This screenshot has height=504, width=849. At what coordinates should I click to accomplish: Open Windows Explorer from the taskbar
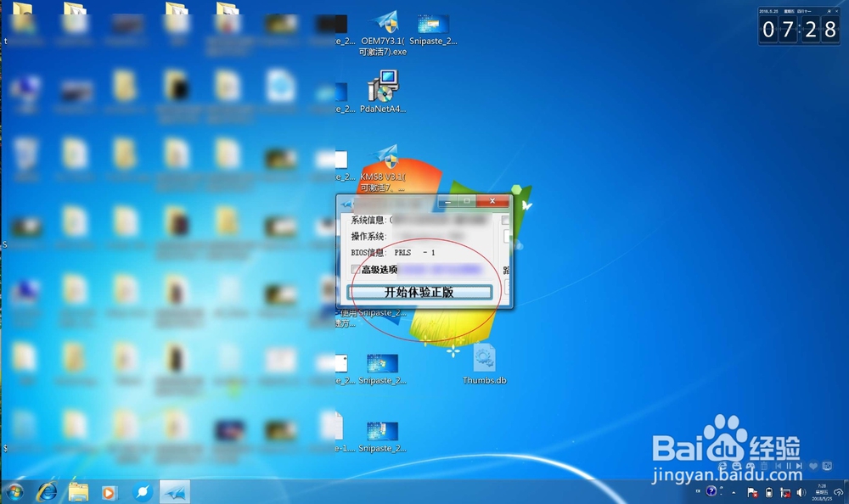pyautogui.click(x=78, y=491)
